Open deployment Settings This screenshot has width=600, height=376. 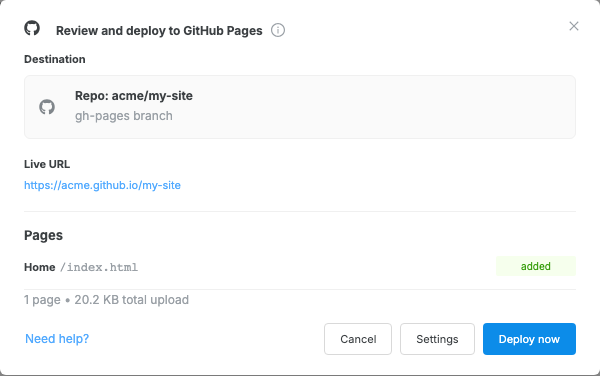coord(437,339)
